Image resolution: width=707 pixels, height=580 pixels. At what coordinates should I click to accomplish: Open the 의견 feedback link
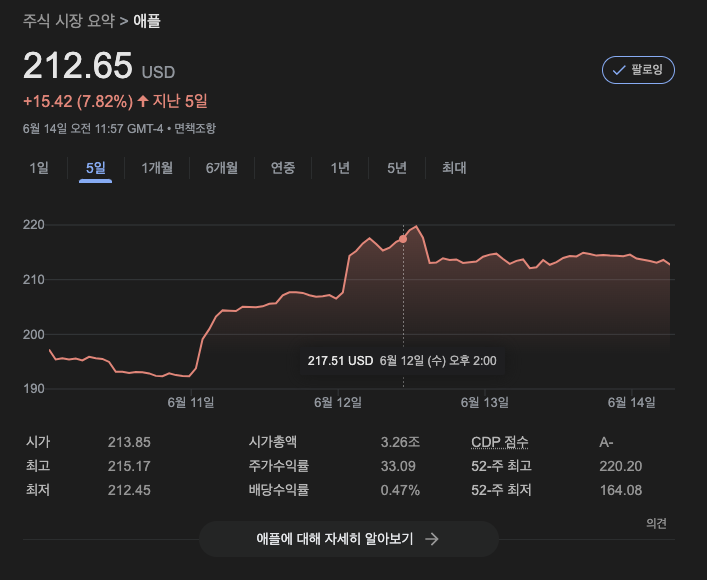pos(656,523)
